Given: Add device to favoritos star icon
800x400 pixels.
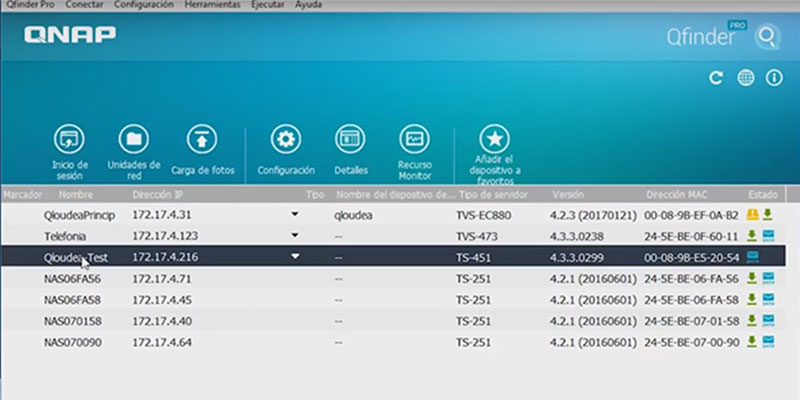Looking at the screenshot, I should point(494,139).
